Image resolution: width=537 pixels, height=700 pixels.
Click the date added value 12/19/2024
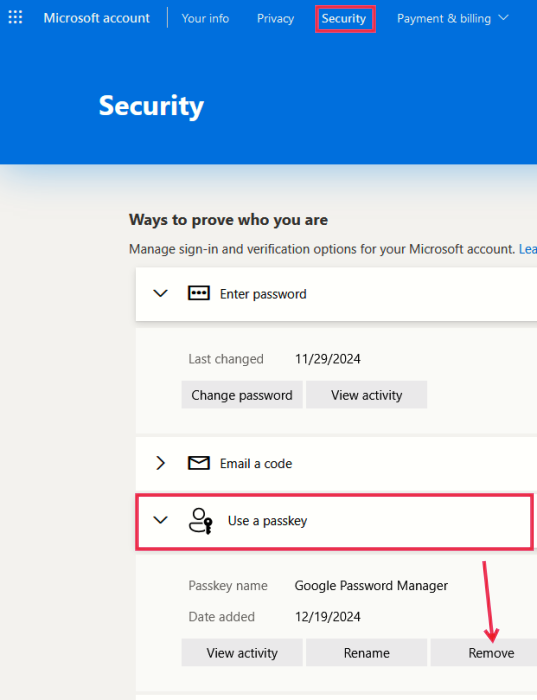328,617
